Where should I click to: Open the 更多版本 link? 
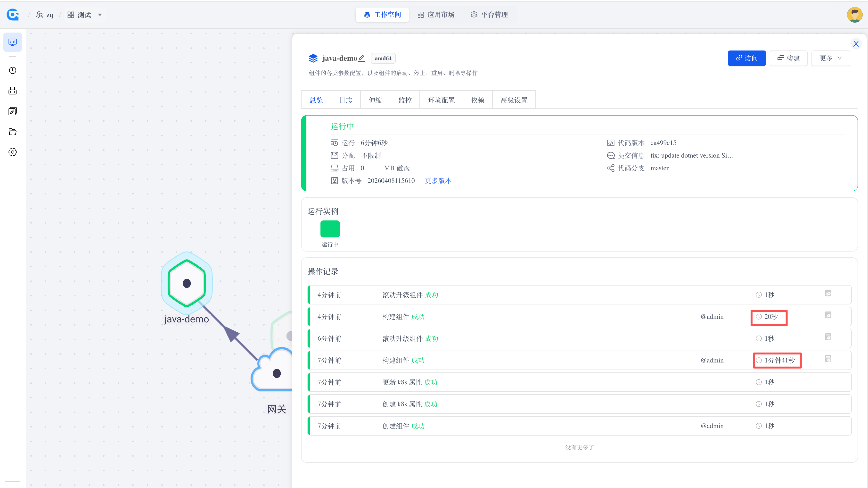coord(438,181)
